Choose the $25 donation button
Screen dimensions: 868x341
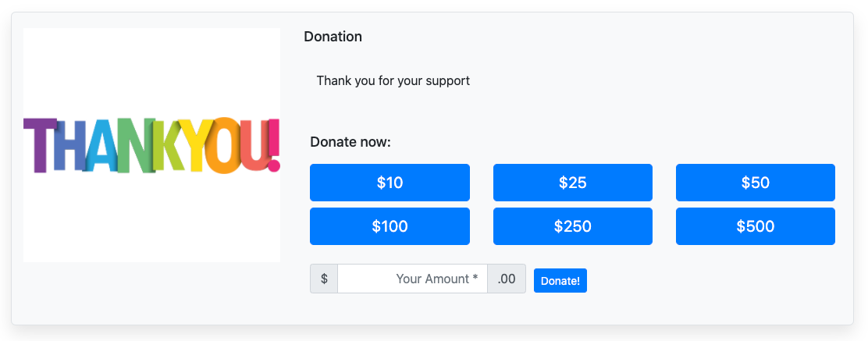pyautogui.click(x=572, y=183)
